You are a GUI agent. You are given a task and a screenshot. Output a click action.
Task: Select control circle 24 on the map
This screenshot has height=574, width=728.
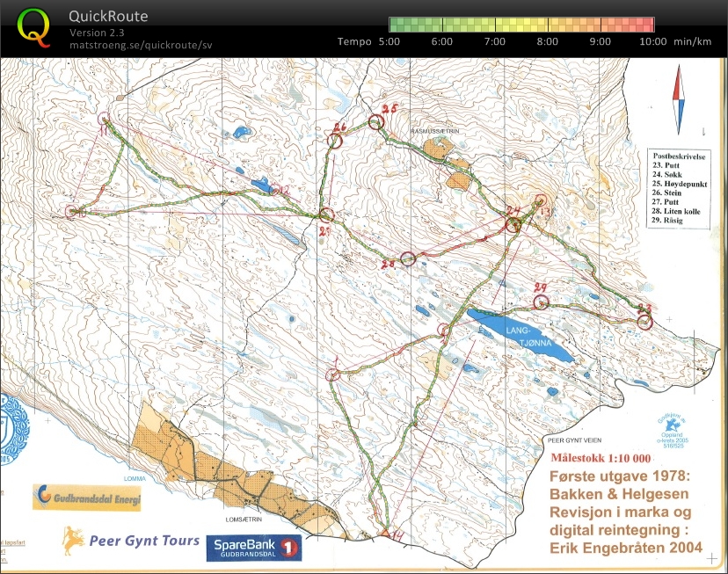click(513, 226)
